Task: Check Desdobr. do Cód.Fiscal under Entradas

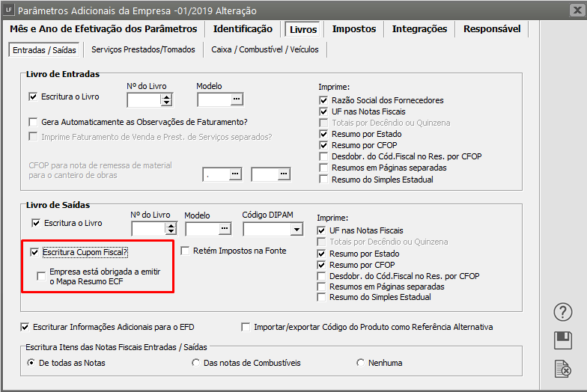Action: click(x=323, y=156)
